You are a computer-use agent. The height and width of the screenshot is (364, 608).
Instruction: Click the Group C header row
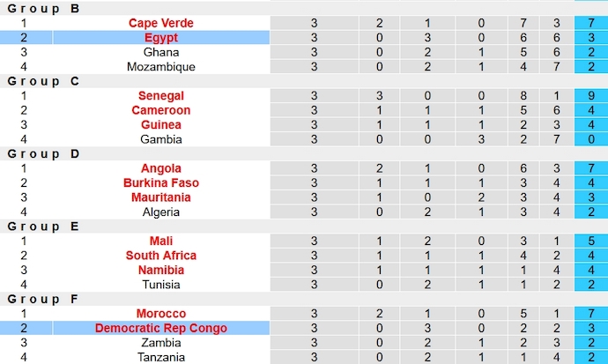click(44, 81)
